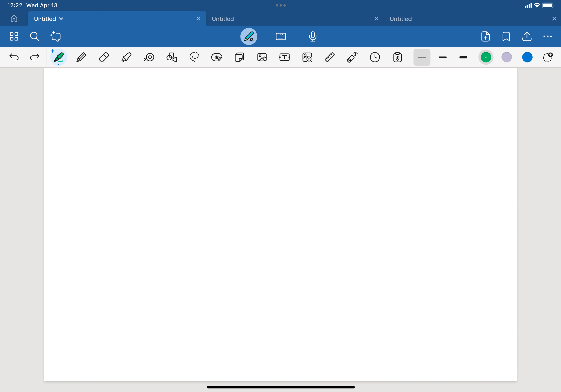This screenshot has width=561, height=392.
Task: Select the lasso selection tool
Action: [x=194, y=57]
